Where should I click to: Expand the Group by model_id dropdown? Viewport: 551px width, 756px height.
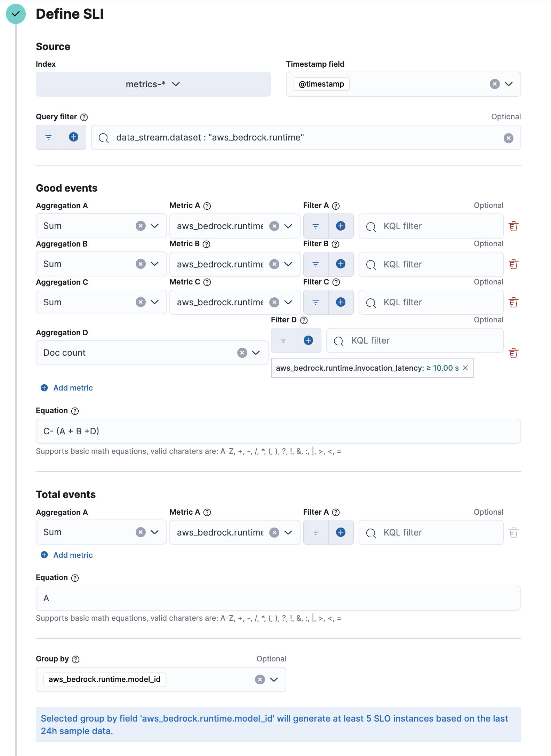pos(274,679)
